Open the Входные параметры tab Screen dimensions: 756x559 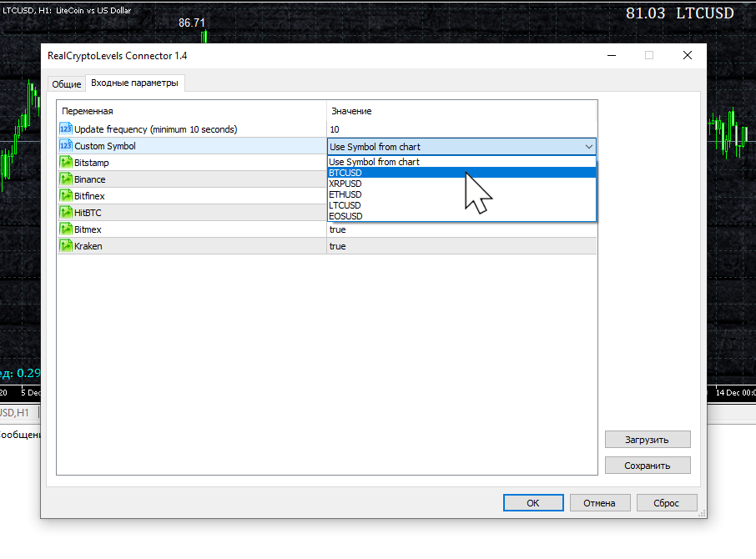pos(134,83)
